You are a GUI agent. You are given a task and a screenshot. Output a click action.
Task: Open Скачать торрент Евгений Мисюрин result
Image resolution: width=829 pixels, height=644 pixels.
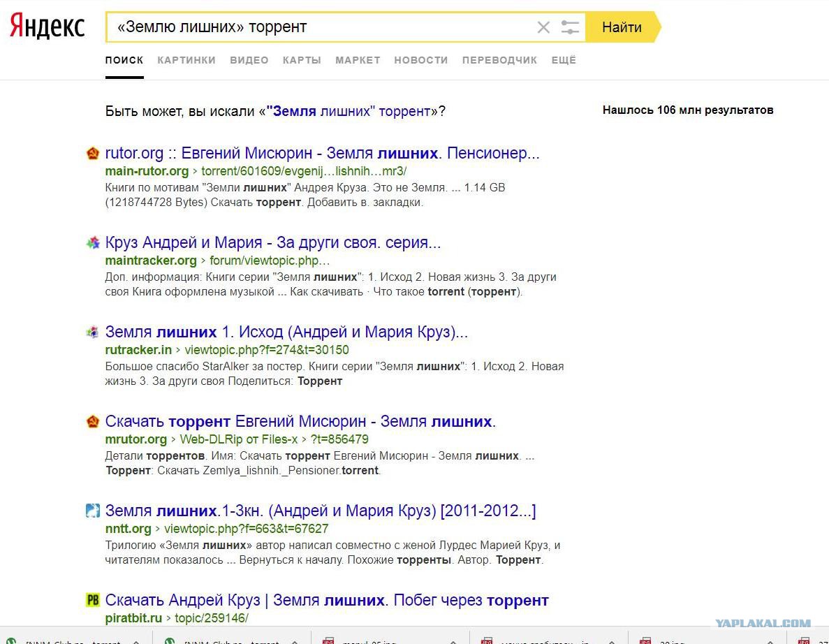300,421
